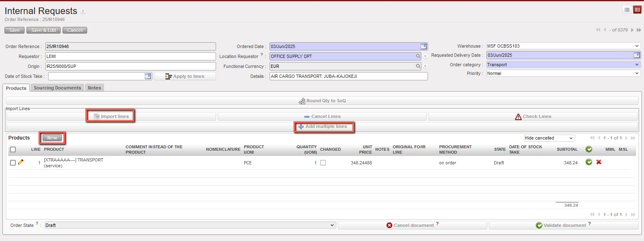Tick the checkbox for the TRANSPORT line row

pyautogui.click(x=13, y=163)
